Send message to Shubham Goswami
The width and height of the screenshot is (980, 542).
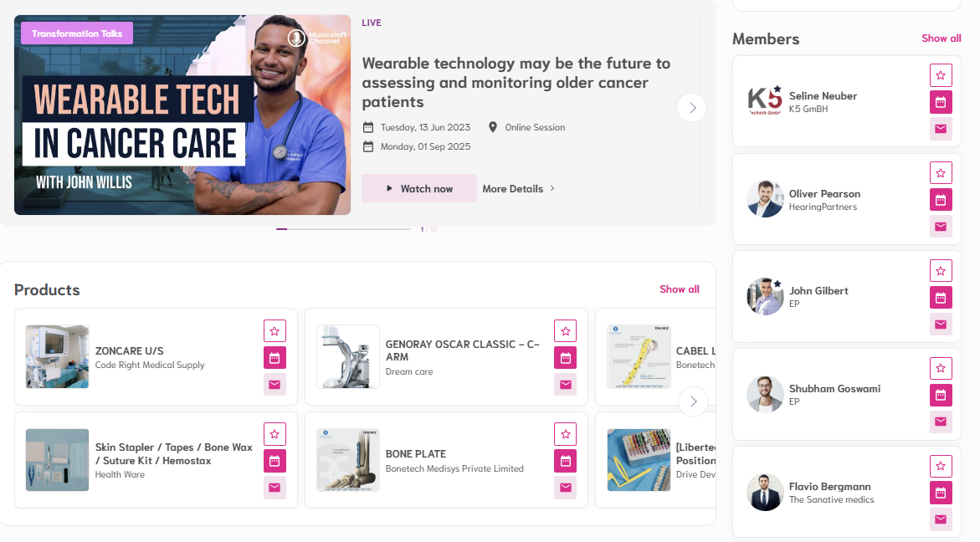point(941,422)
